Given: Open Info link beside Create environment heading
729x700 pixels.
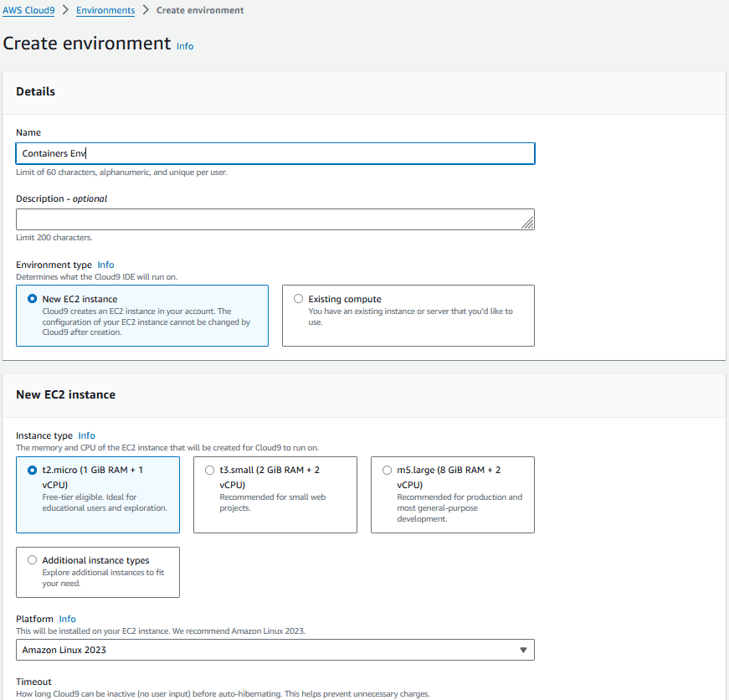Looking at the screenshot, I should pos(185,46).
